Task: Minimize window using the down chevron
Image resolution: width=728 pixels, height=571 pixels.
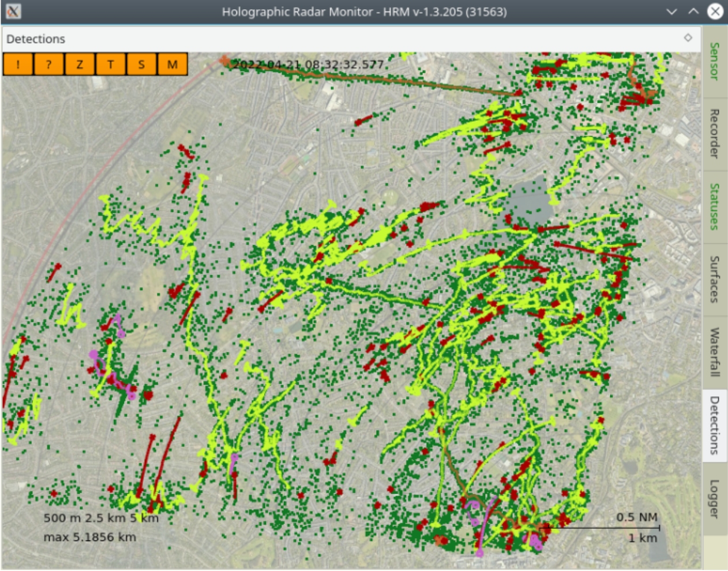Action: [x=671, y=12]
